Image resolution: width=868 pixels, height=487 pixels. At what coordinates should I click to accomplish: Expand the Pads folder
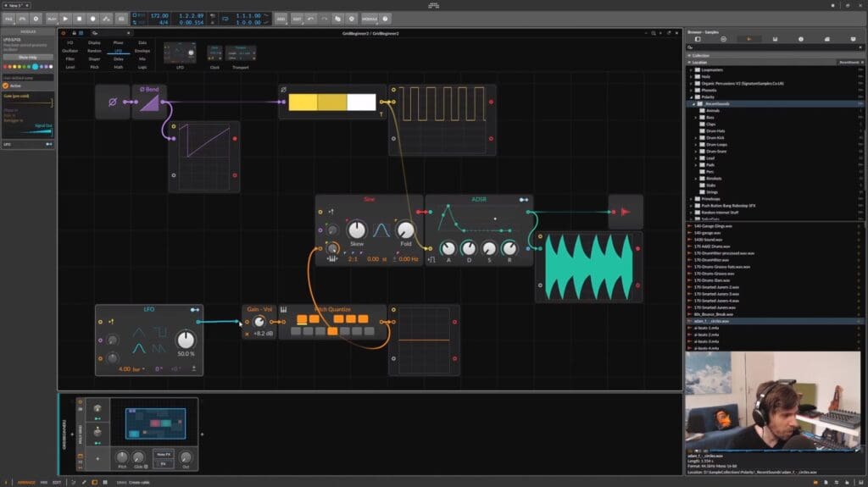(696, 165)
